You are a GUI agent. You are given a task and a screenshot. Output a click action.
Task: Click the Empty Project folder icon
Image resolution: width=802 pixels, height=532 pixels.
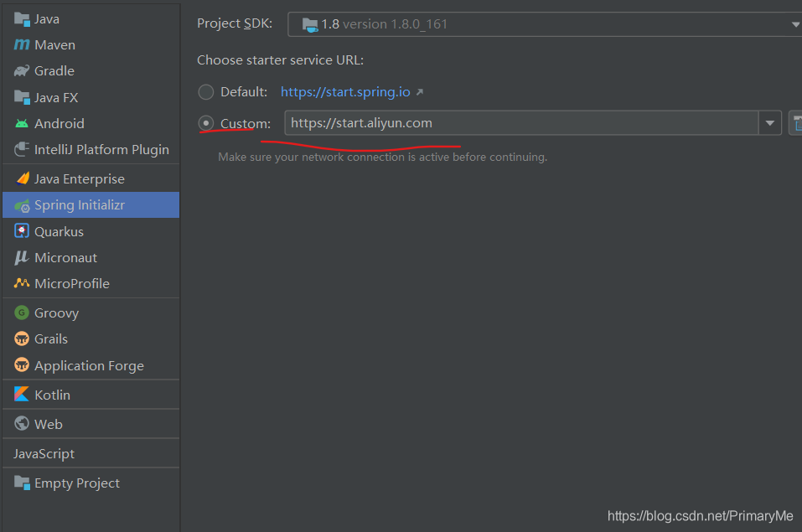(x=22, y=483)
